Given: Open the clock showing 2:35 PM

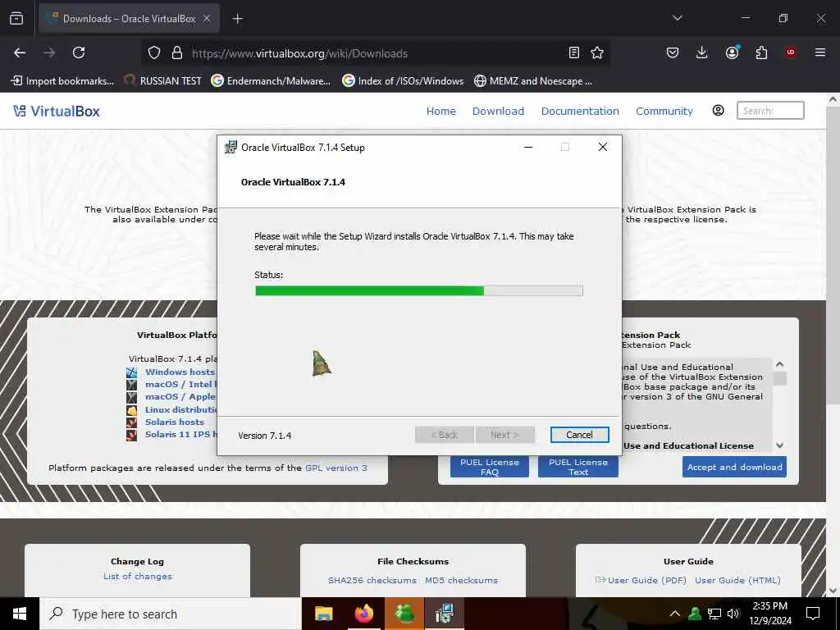Looking at the screenshot, I should [x=769, y=614].
